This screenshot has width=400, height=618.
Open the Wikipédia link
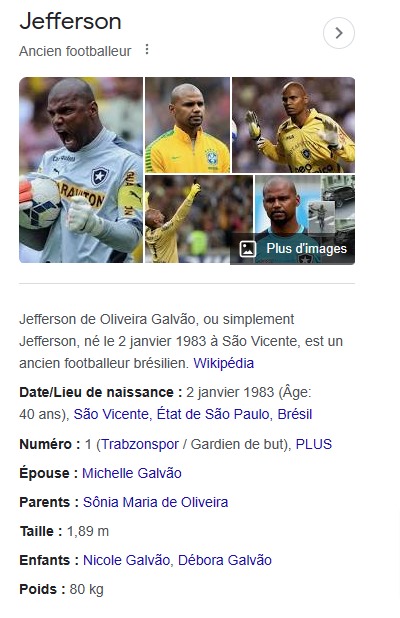[x=223, y=363]
